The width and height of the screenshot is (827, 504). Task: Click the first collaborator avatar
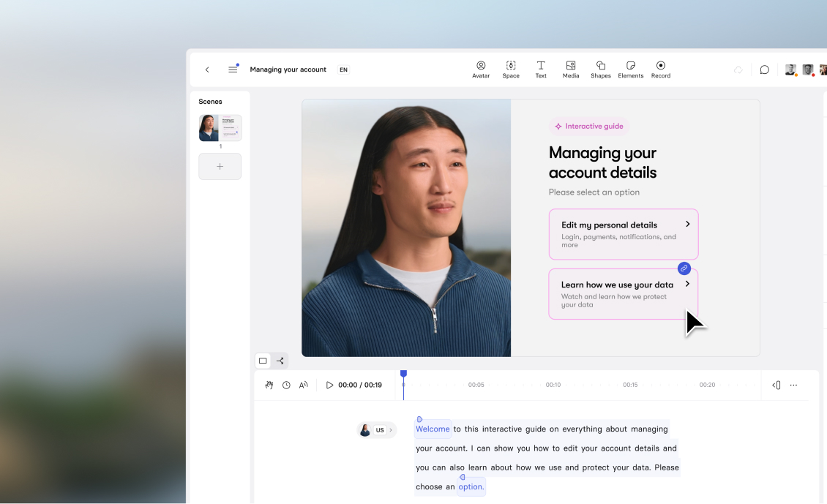click(x=790, y=69)
